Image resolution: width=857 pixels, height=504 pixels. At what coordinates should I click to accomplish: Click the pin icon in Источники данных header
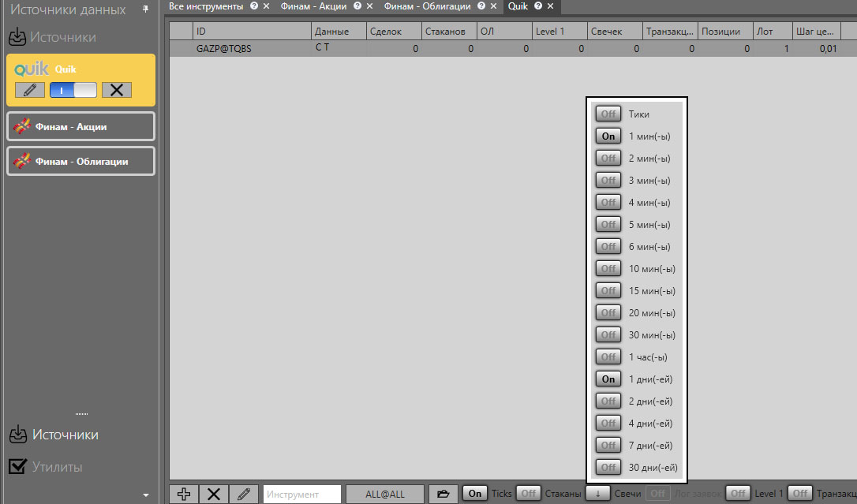(x=145, y=9)
